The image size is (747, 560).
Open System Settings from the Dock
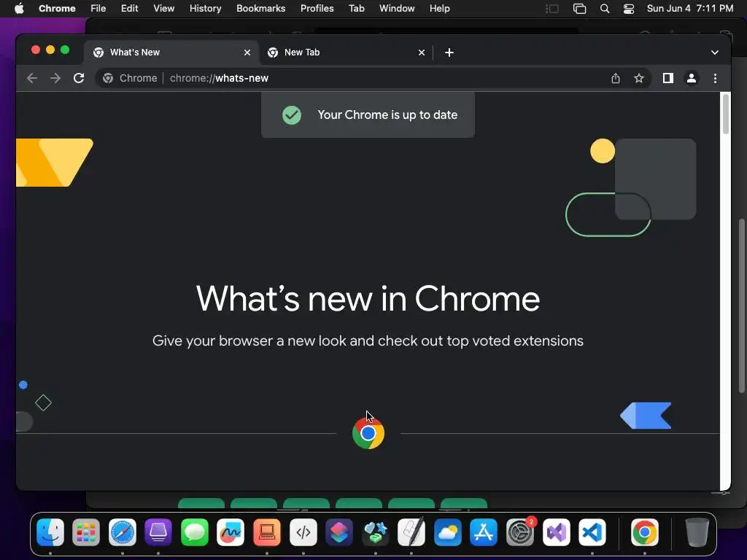point(519,532)
